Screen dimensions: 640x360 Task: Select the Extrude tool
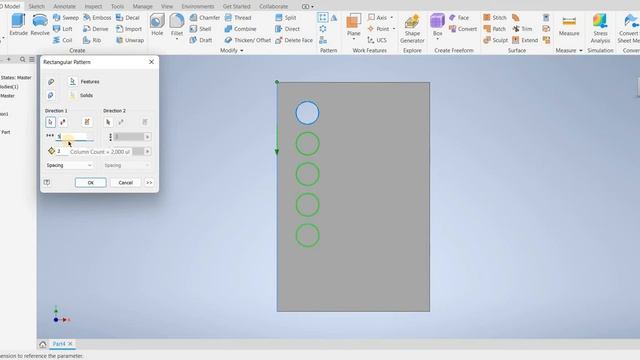(18, 24)
